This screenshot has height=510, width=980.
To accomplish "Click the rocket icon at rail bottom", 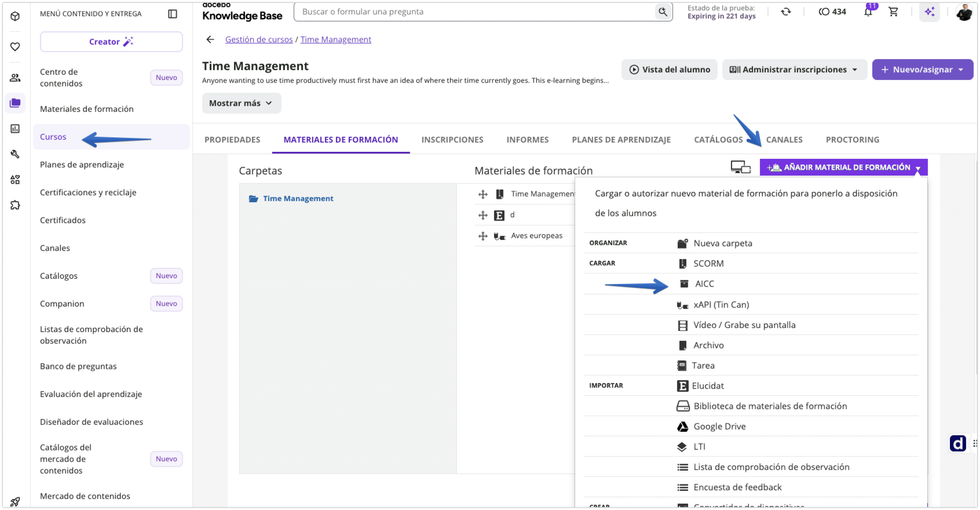I will (15, 501).
